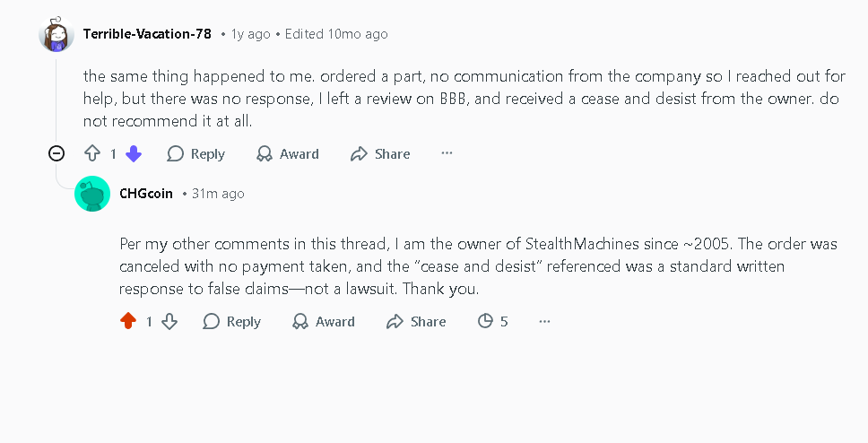This screenshot has width=868, height=443.
Task: Share CHGcoin's comment
Action: tap(416, 321)
